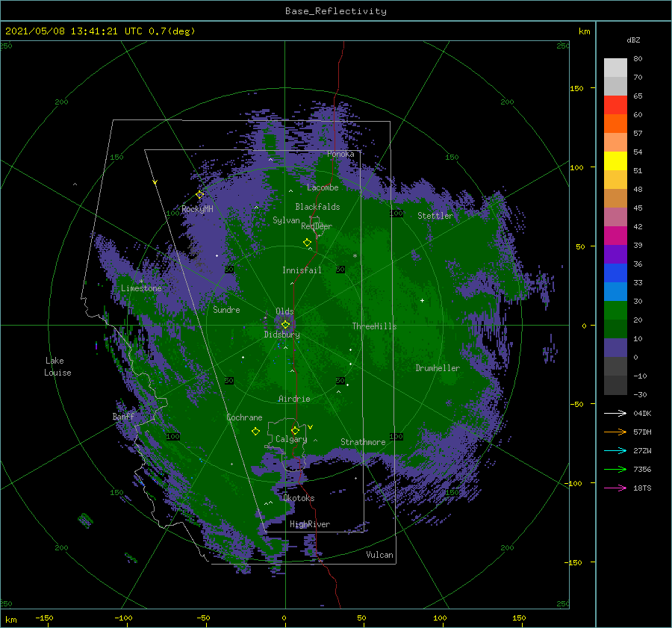Click the Calgary city label
Image resolution: width=672 pixels, height=628 pixels.
click(291, 439)
